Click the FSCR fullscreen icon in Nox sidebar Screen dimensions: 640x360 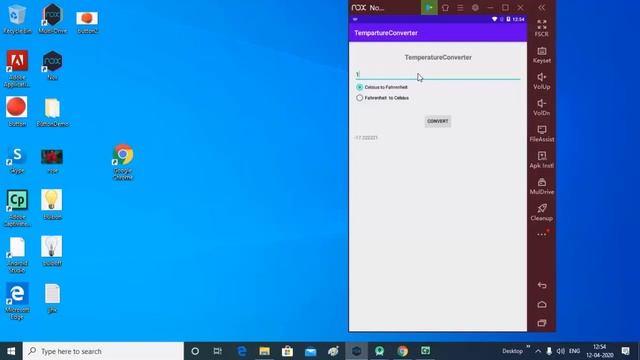542,28
